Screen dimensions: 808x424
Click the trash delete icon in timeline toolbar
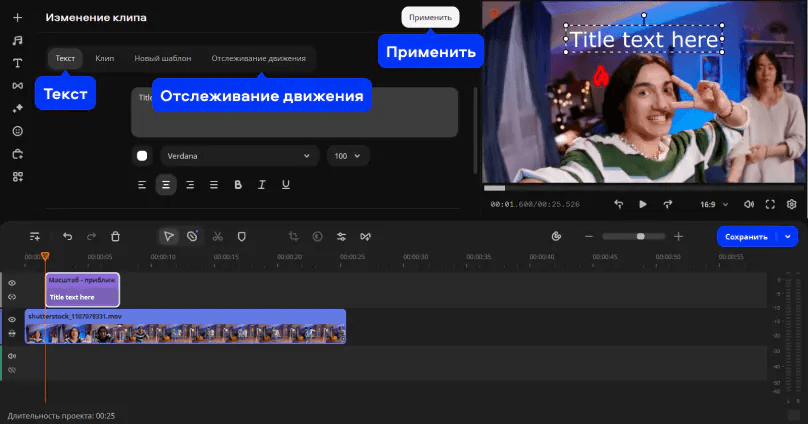coord(115,237)
